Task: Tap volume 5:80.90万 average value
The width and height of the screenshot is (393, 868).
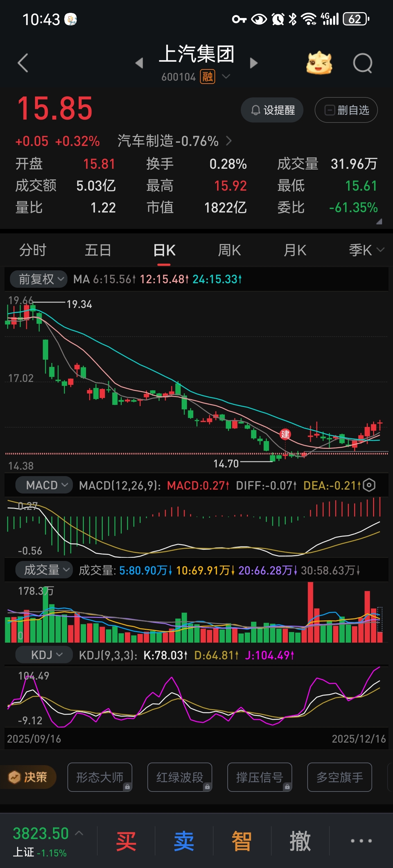Action: click(x=146, y=570)
